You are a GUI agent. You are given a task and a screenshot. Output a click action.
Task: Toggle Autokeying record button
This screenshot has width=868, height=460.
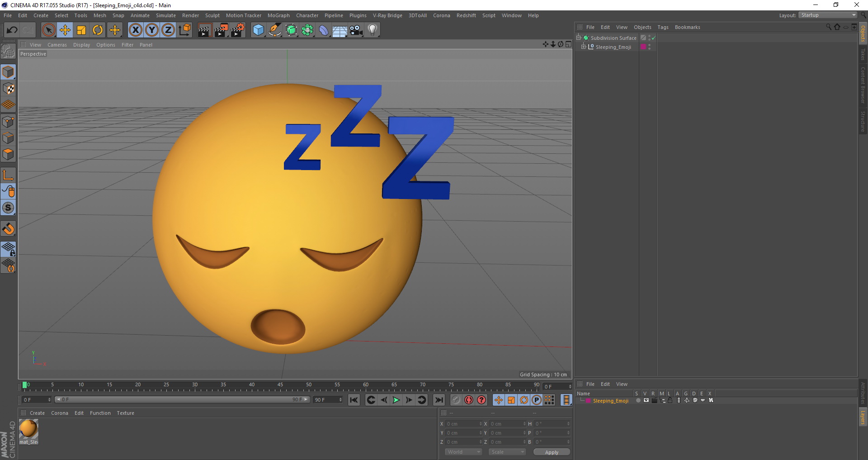pos(469,400)
